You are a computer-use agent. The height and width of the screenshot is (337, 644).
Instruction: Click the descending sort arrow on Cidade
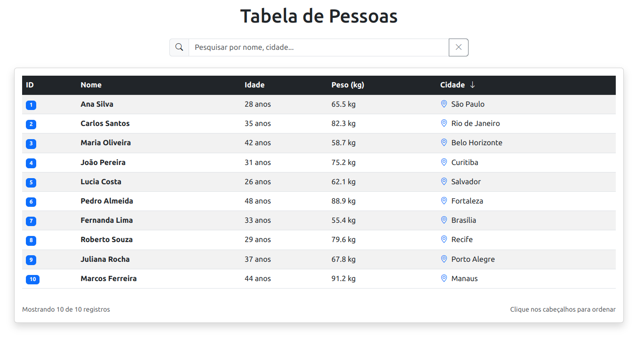click(472, 85)
